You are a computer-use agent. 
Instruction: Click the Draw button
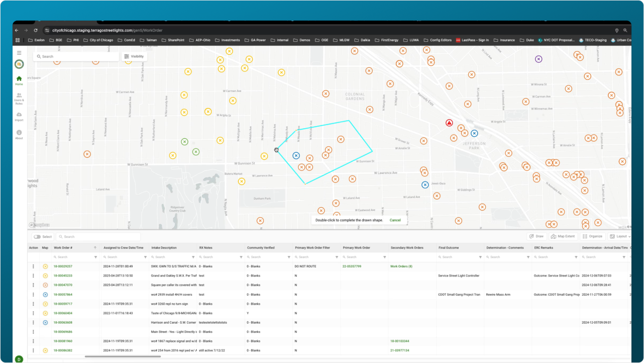point(537,236)
